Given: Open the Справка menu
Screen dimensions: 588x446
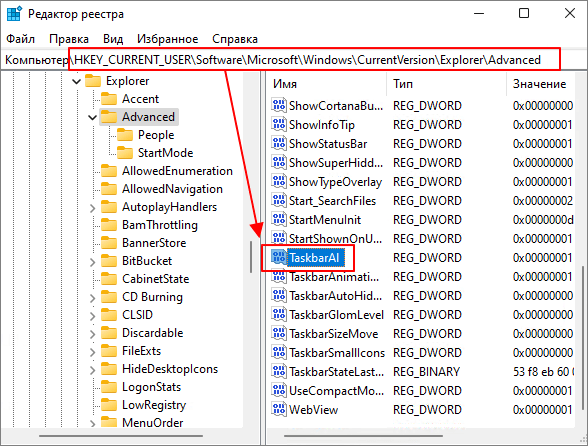Looking at the screenshot, I should (235, 39).
